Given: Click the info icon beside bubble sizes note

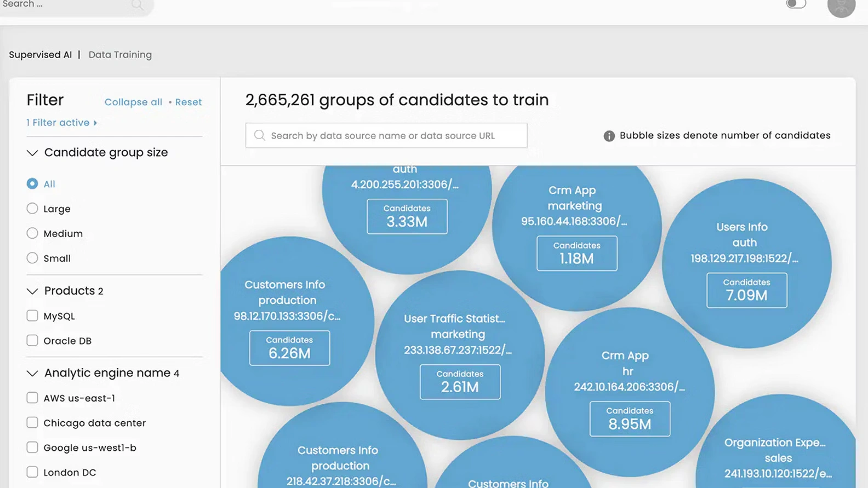Looking at the screenshot, I should pyautogui.click(x=609, y=136).
